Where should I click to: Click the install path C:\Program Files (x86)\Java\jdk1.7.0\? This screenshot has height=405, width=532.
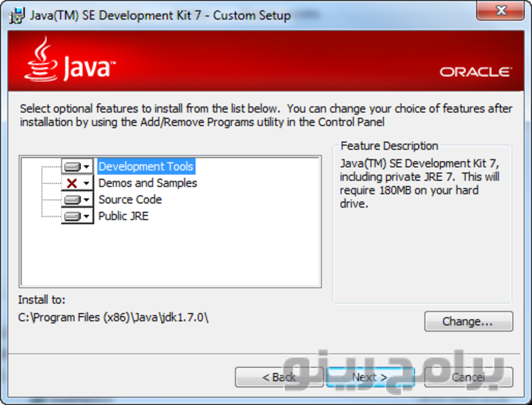[113, 318]
